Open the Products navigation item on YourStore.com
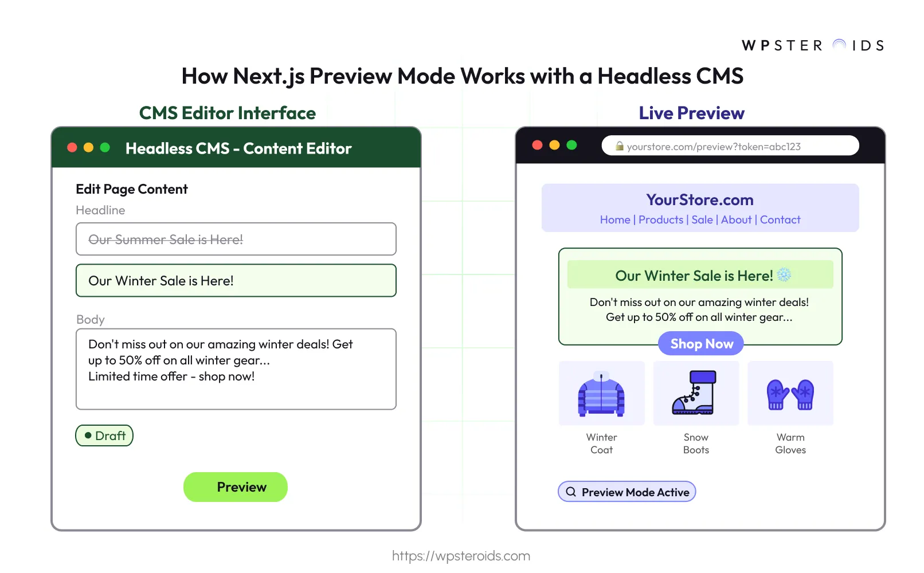924x573 pixels. tap(661, 219)
